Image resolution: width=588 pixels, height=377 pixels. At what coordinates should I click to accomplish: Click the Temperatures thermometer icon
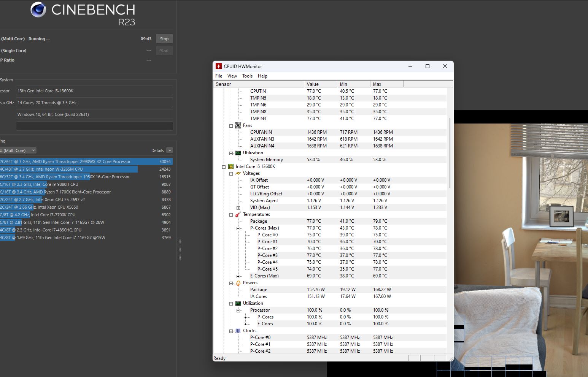point(238,214)
